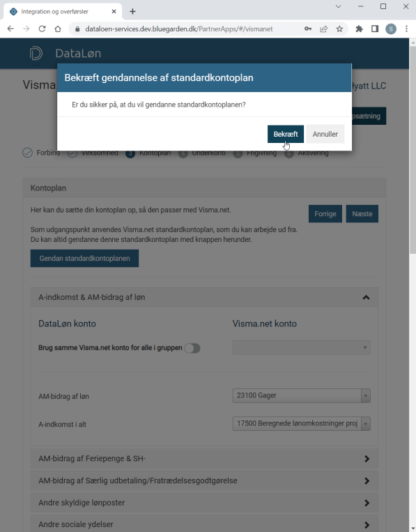Open the saved passwords key icon
Image resolution: width=416 pixels, height=532 pixels.
[x=308, y=29]
